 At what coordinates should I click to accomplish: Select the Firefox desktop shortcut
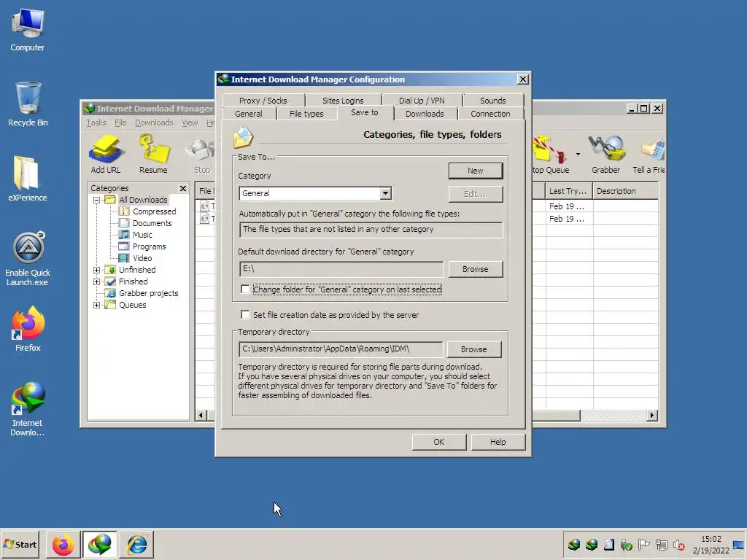click(x=28, y=329)
